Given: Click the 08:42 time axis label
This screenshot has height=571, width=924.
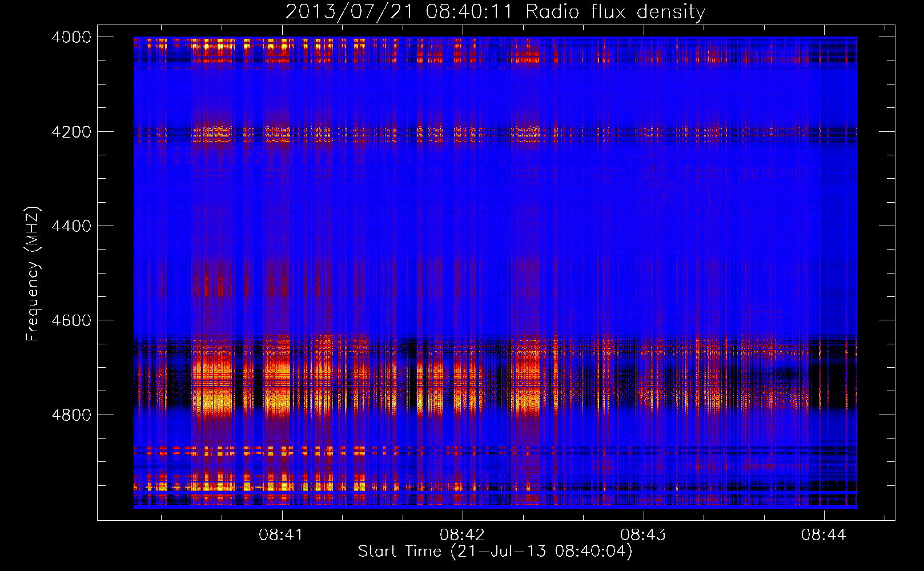Looking at the screenshot, I should (x=462, y=535).
